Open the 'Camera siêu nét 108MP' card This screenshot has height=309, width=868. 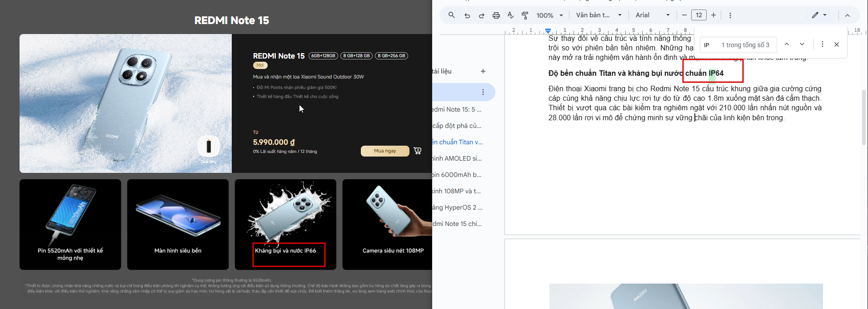coord(387,225)
